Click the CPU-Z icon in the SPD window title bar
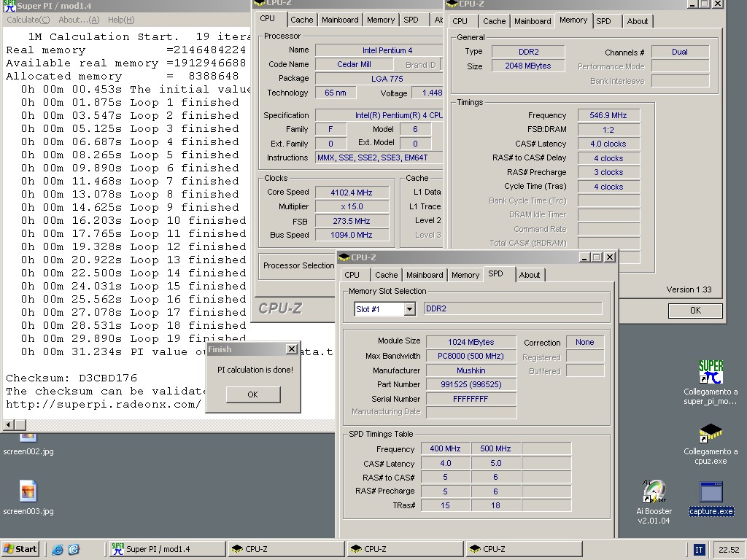The width and height of the screenshot is (747, 560). coord(344,257)
